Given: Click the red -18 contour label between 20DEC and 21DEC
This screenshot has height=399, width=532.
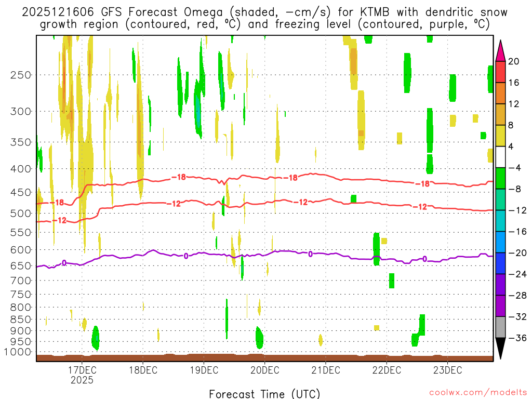Looking at the screenshot, I should point(290,178).
